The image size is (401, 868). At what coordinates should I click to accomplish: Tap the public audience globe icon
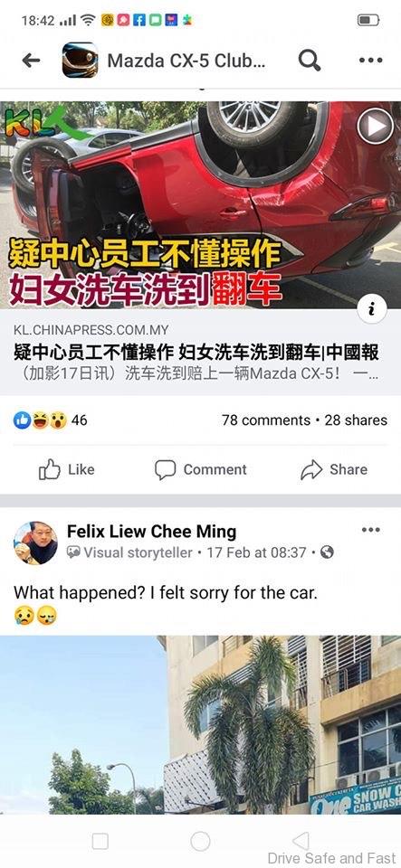[328, 552]
